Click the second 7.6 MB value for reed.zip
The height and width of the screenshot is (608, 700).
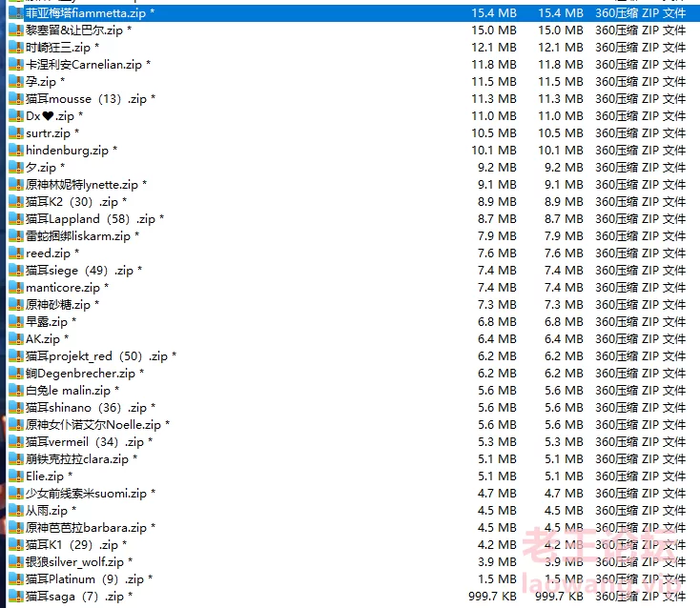tap(564, 253)
